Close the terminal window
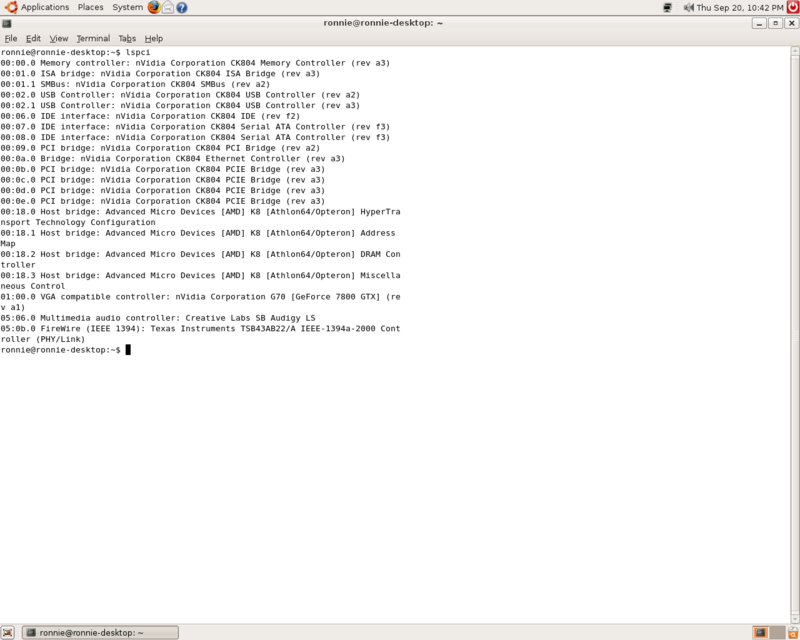Screen dimensions: 800x640 coord(791,23)
